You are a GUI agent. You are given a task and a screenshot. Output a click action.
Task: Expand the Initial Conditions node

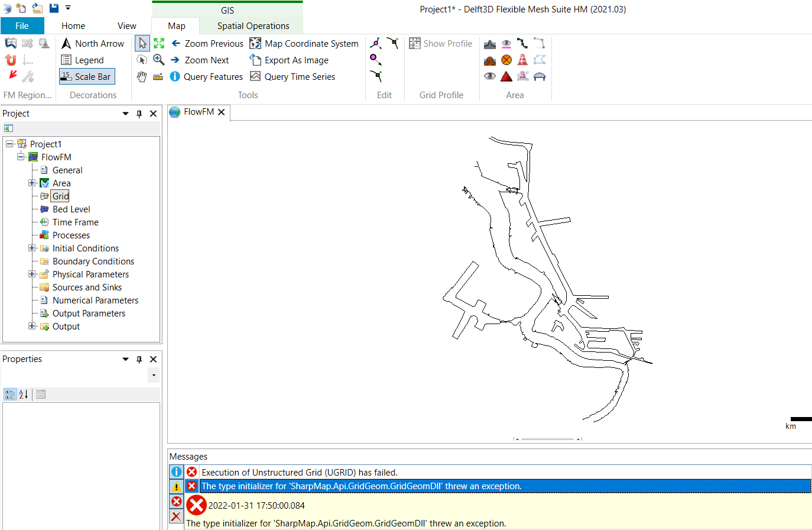[x=33, y=248]
